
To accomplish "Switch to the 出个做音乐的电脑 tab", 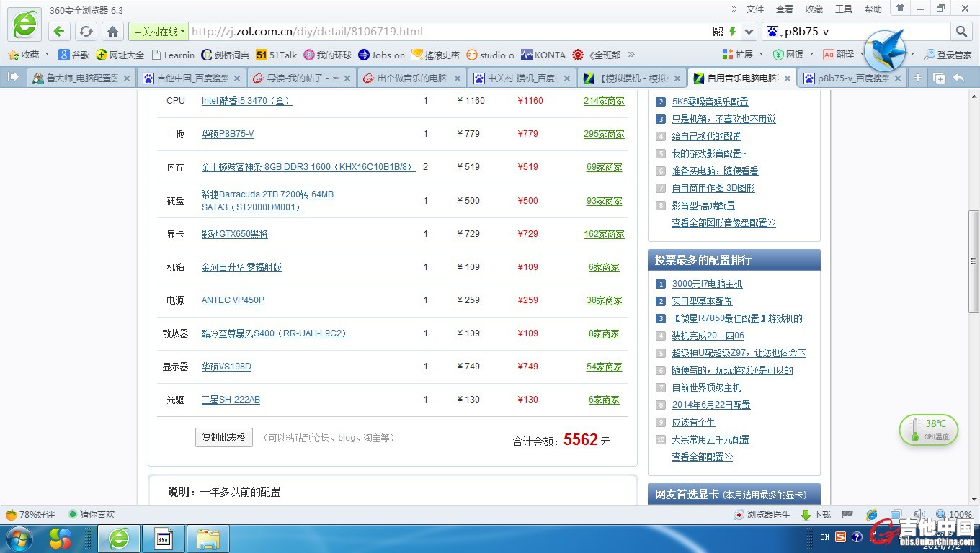I will tap(412, 78).
